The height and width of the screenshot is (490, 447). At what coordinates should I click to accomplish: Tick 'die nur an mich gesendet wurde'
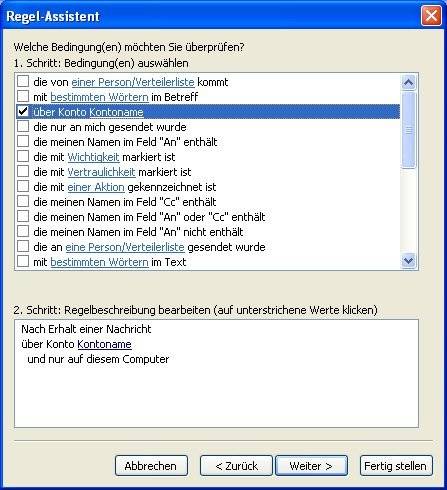tap(23, 126)
